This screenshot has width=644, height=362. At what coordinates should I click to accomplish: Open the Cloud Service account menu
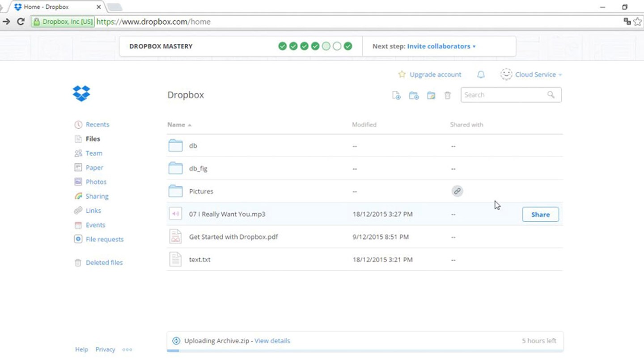[x=535, y=74]
